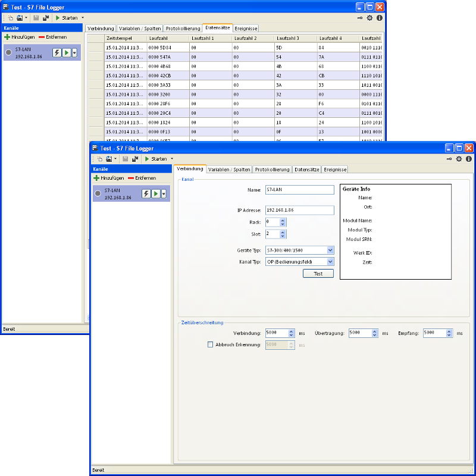The width and height of the screenshot is (476, 476).
Task: Click the Test button
Action: pos(318,274)
